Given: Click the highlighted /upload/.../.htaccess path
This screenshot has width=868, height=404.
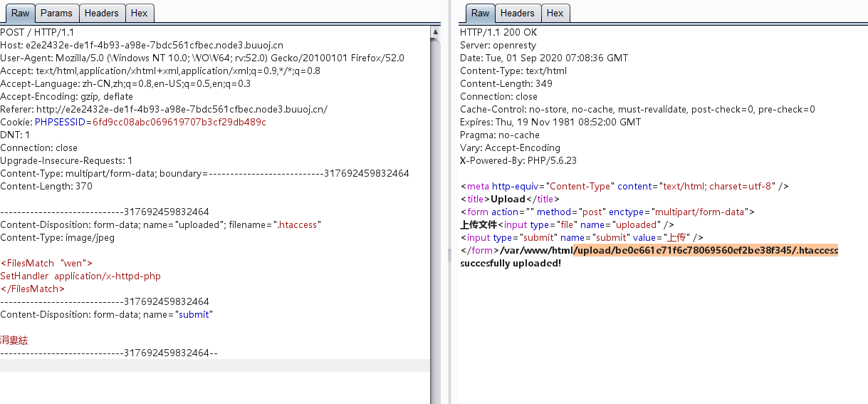Looking at the screenshot, I should coord(706,250).
